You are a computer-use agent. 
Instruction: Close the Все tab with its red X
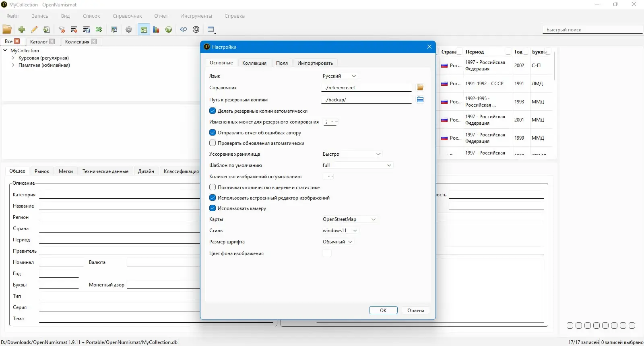[17, 41]
